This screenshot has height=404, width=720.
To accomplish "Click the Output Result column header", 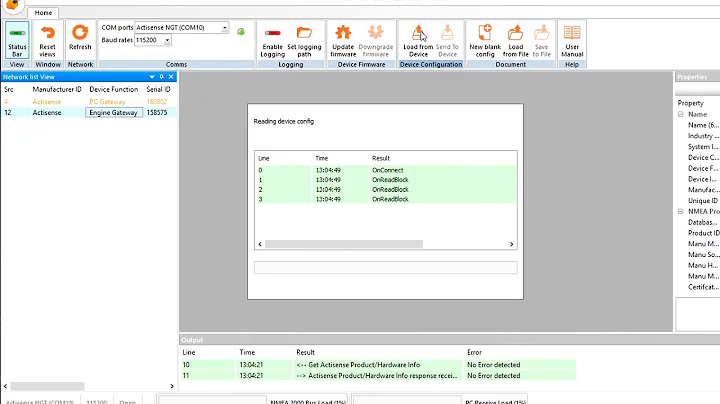I will click(305, 352).
